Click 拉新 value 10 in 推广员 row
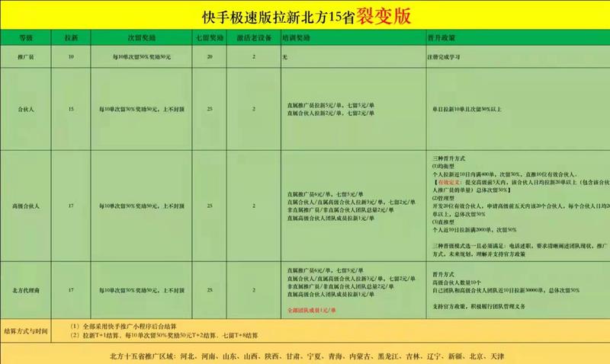The height and width of the screenshot is (364, 610). tap(71, 56)
